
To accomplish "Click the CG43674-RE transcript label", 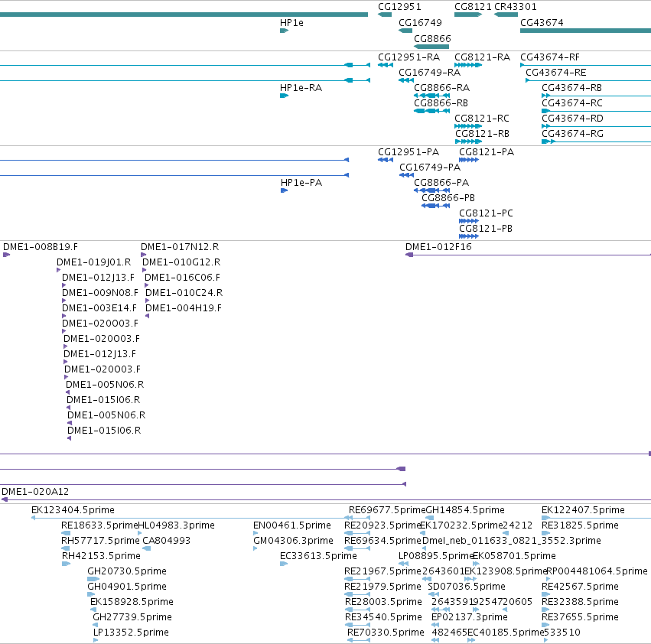I will pos(556,73).
